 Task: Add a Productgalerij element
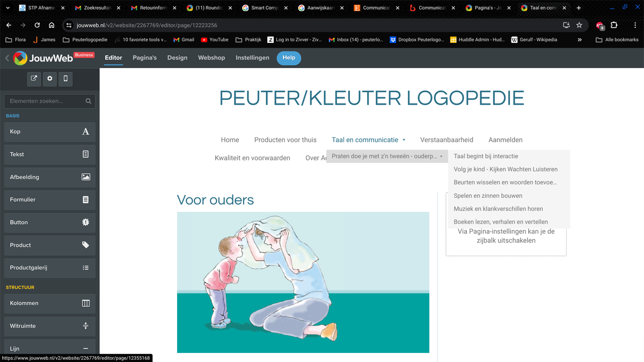coord(50,268)
